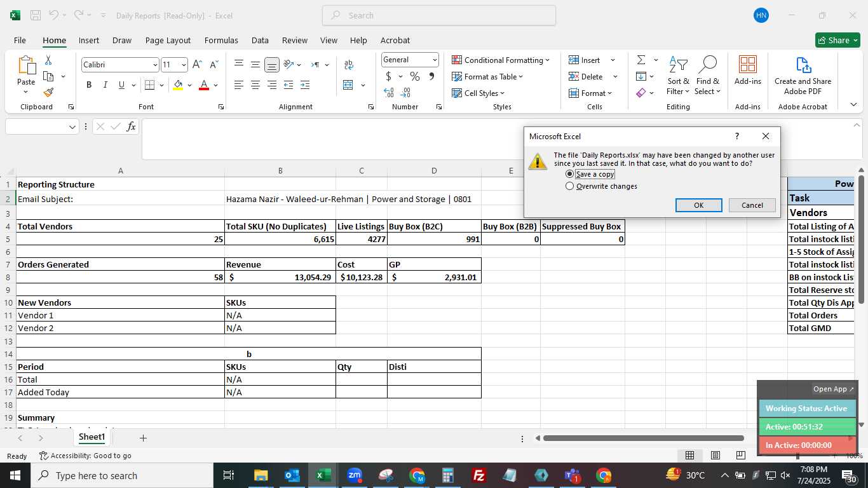Click the horizontal scrollbar thumb
Viewport: 868px width, 488px height.
pyautogui.click(x=643, y=438)
